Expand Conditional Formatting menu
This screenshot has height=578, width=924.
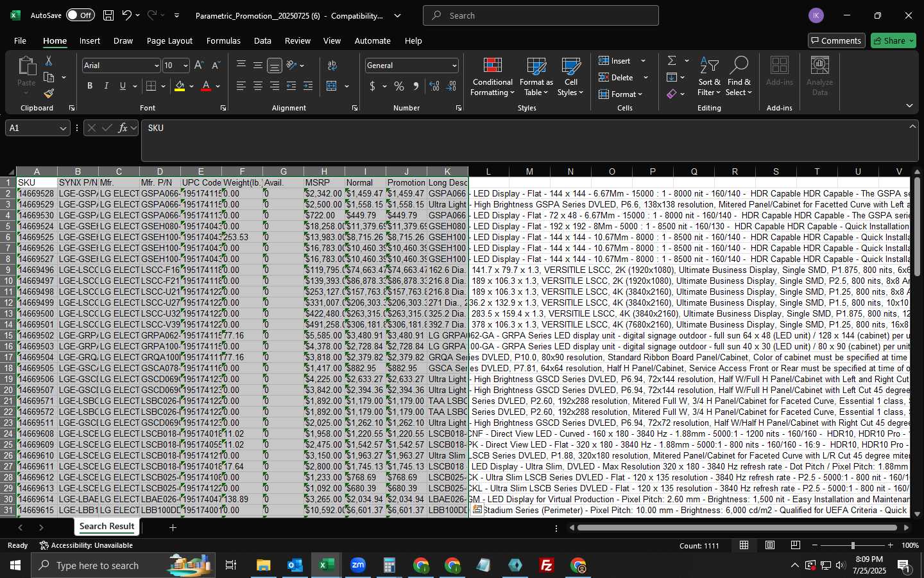tap(492, 76)
